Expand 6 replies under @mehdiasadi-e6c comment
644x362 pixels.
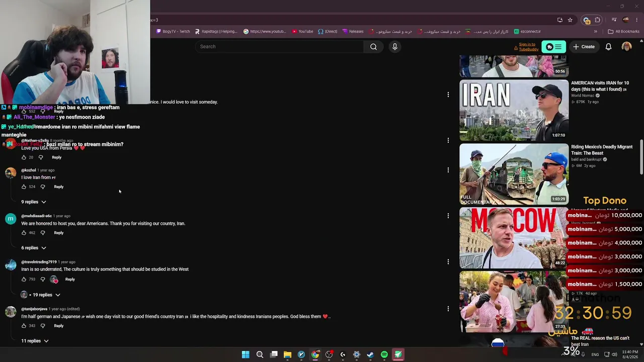point(34,248)
